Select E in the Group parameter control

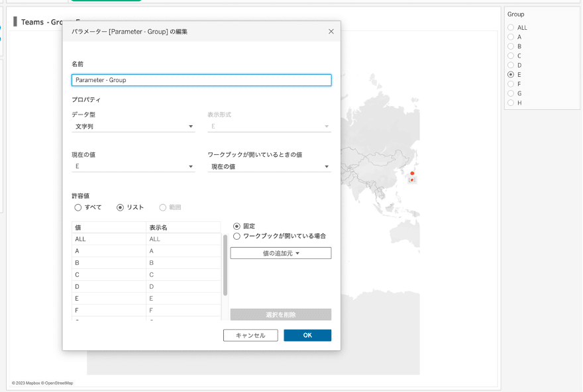[x=511, y=74]
